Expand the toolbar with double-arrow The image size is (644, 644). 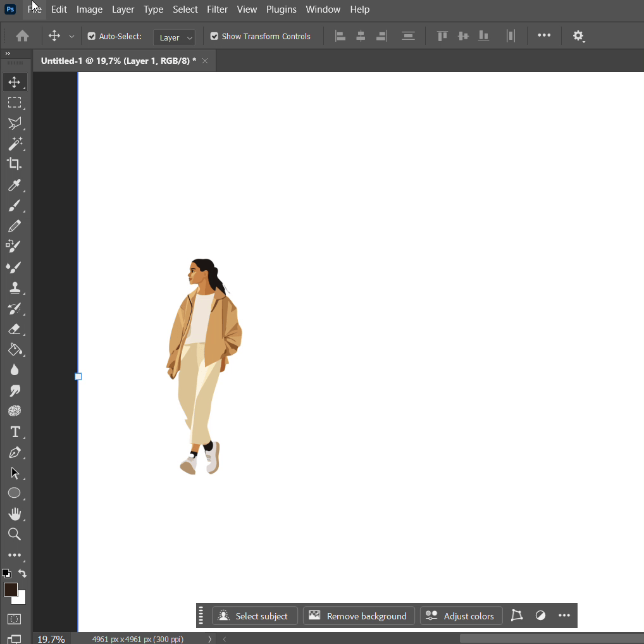coord(8,54)
